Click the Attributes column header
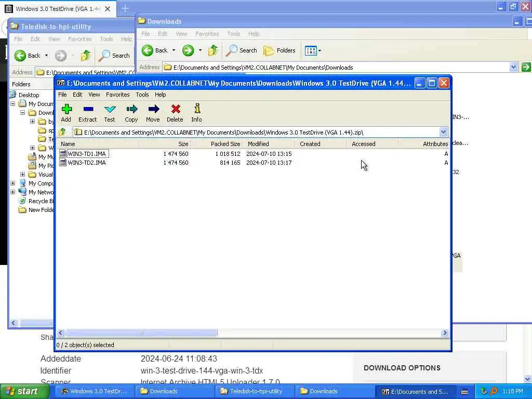 [x=424, y=144]
